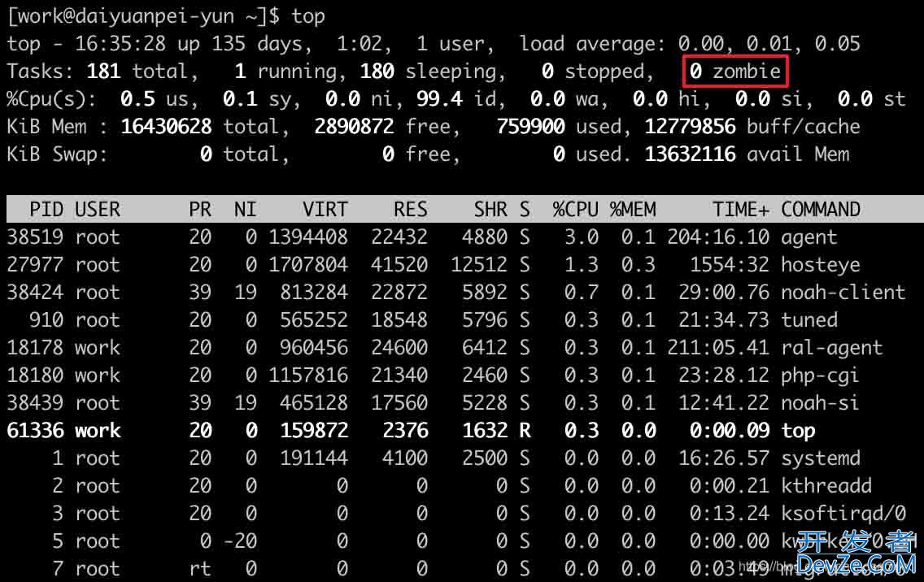
Task: Click the DevZe.CoM watermark logo
Action: 855,554
